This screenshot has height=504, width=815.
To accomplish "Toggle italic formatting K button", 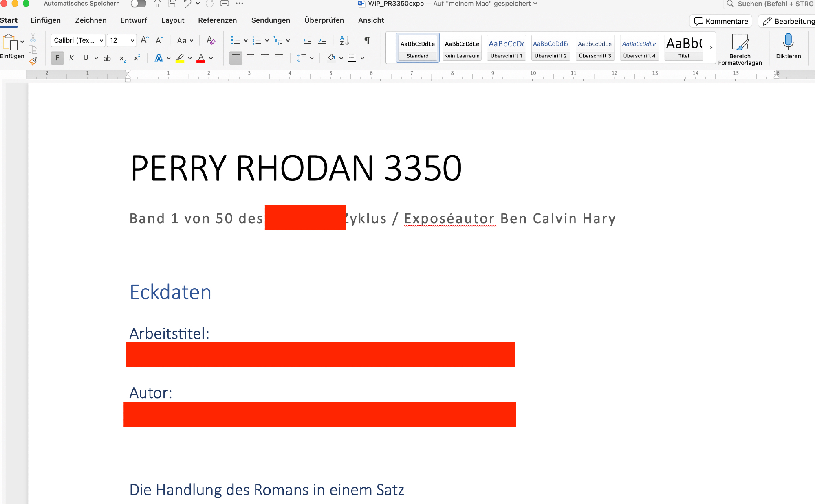I will 71,58.
